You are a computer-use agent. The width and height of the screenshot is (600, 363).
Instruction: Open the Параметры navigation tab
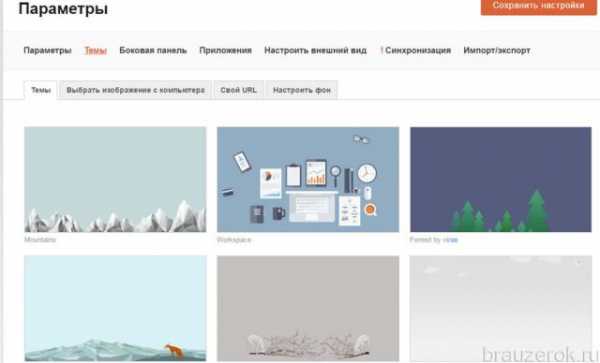47,50
